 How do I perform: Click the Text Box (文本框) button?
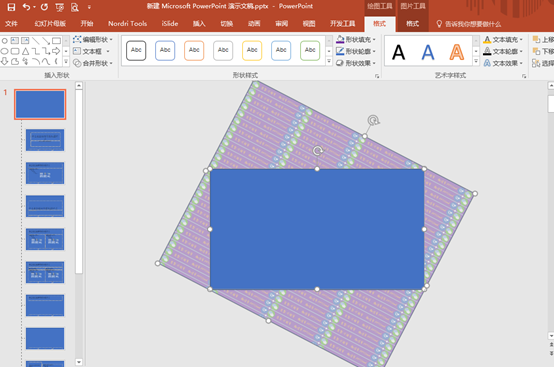pos(92,51)
